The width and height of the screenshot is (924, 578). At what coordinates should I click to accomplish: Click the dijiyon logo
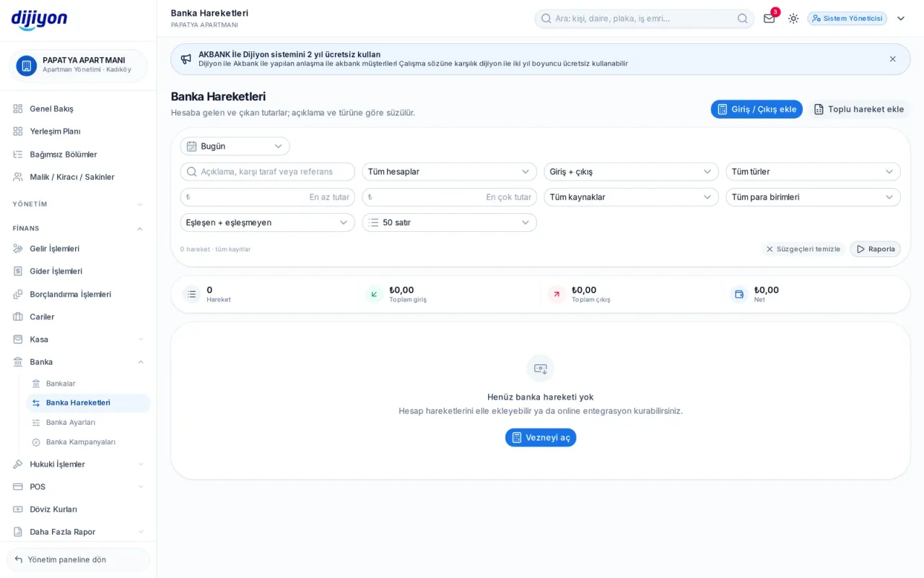40,20
